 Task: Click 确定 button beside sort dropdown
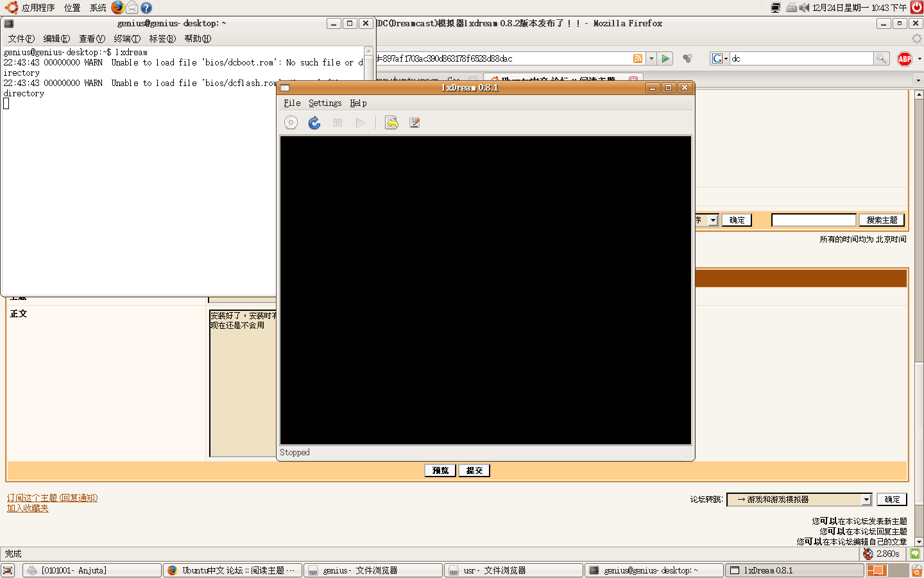[x=737, y=220]
